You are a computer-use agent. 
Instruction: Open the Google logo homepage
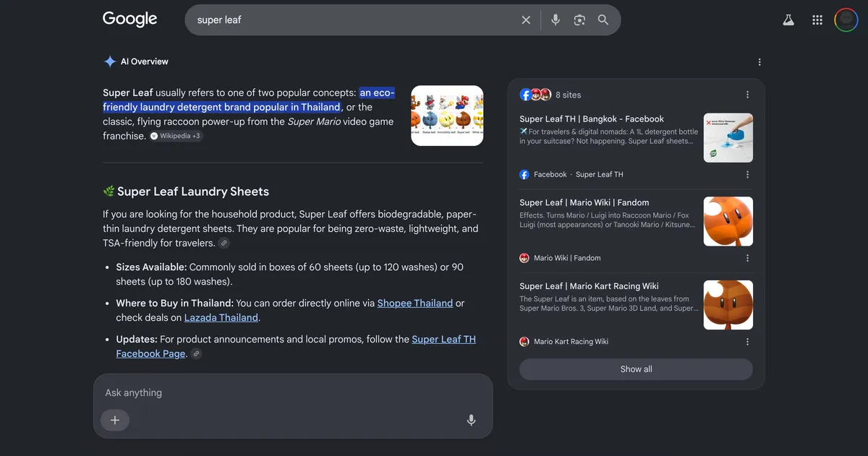[x=130, y=20]
